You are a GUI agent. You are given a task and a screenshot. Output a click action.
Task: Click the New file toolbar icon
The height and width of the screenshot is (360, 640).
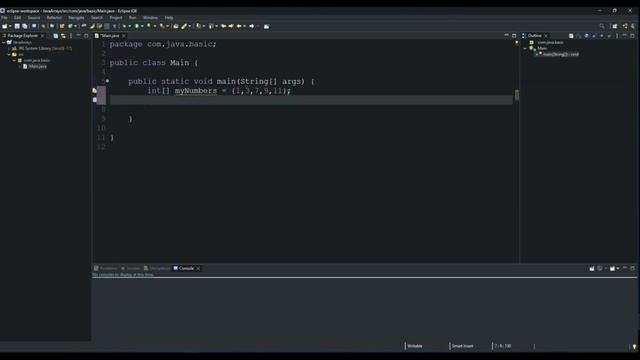(x=4, y=26)
